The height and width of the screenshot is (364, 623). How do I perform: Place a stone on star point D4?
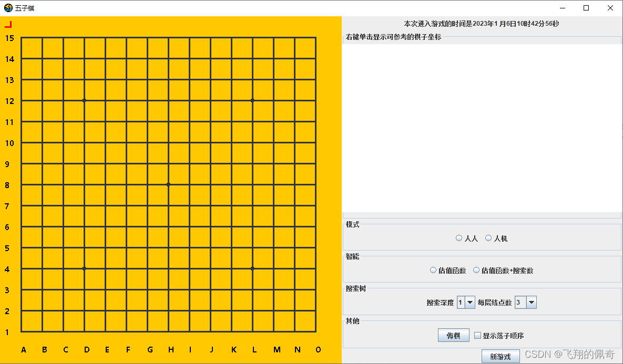(84, 269)
